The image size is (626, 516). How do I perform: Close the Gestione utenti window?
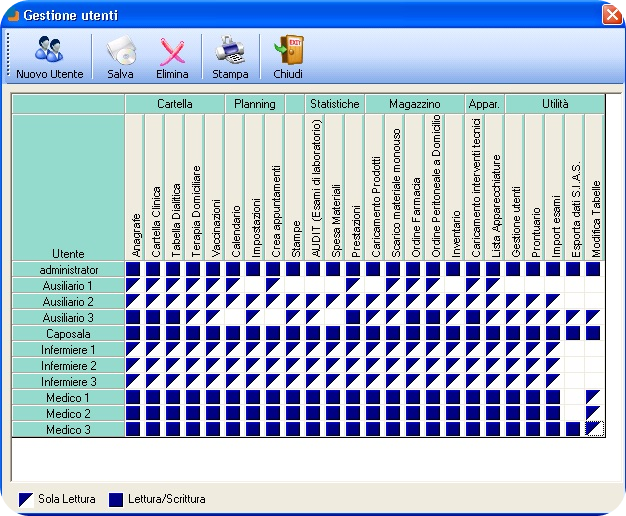(612, 15)
